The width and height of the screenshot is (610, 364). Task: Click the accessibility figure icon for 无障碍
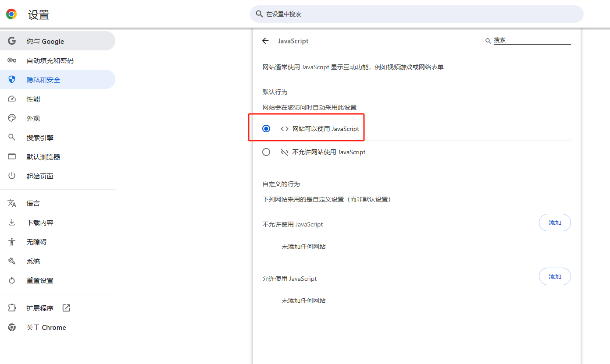click(12, 242)
